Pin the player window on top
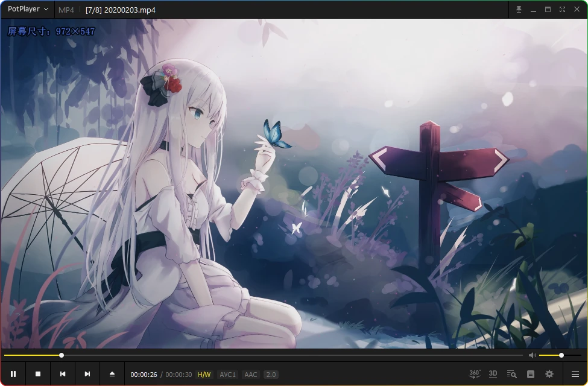 [x=519, y=10]
